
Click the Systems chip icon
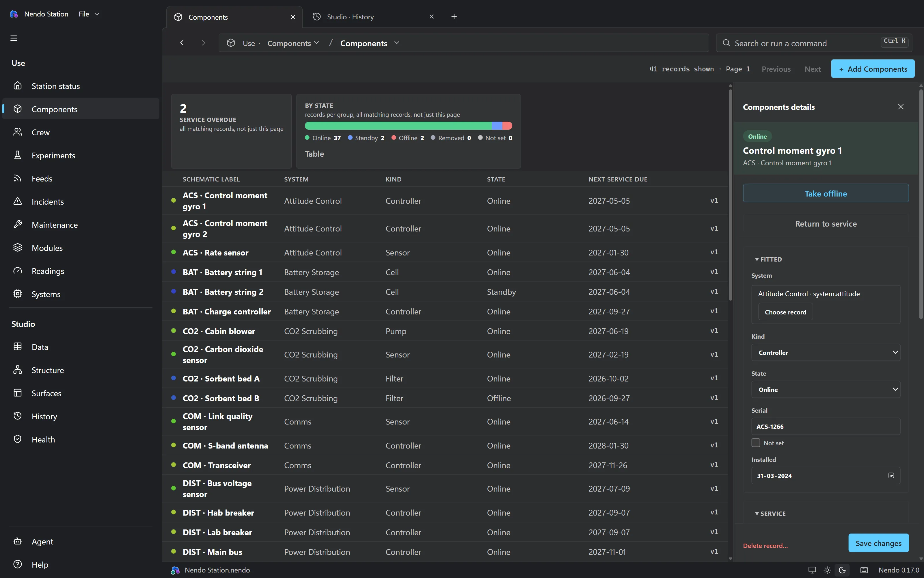coord(18,294)
